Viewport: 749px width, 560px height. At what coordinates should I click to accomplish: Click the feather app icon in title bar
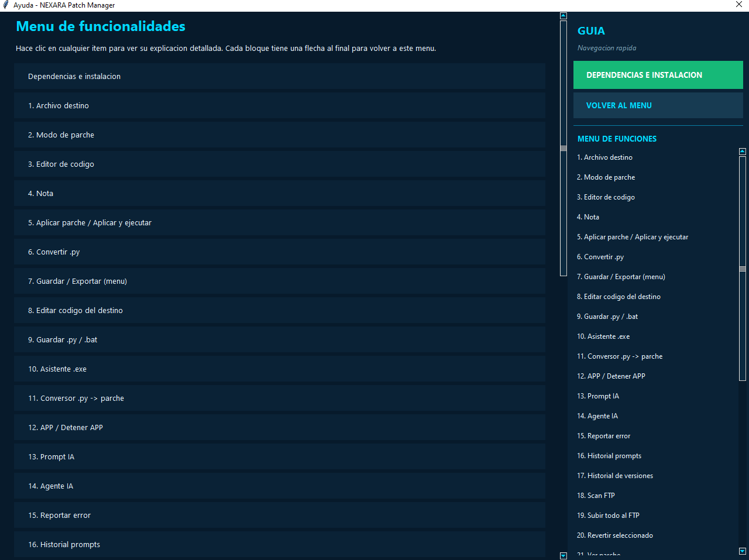[x=6, y=5]
